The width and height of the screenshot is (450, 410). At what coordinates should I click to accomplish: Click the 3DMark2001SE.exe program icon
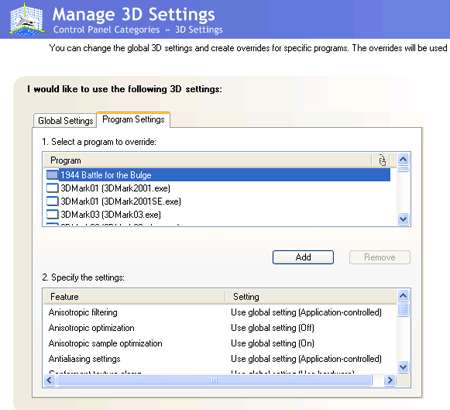click(52, 201)
